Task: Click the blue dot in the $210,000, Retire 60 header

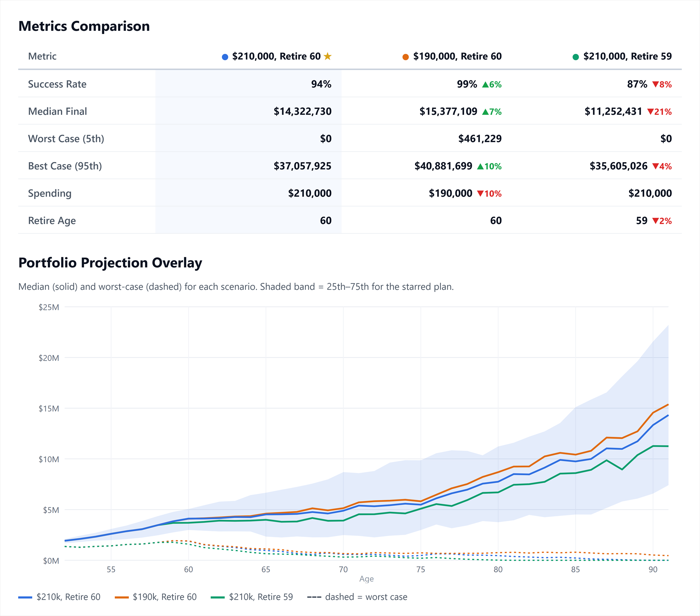Action: point(225,57)
